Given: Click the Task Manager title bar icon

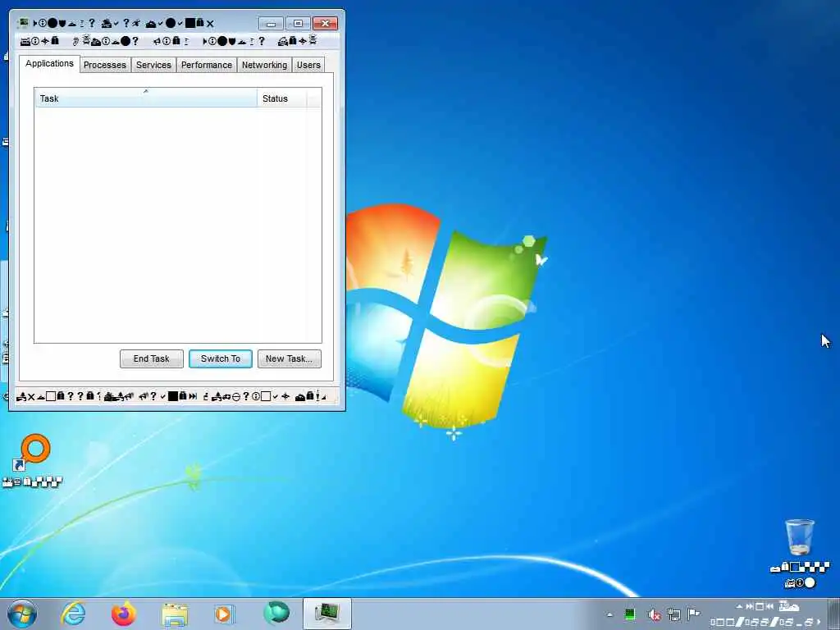Looking at the screenshot, I should pos(23,23).
